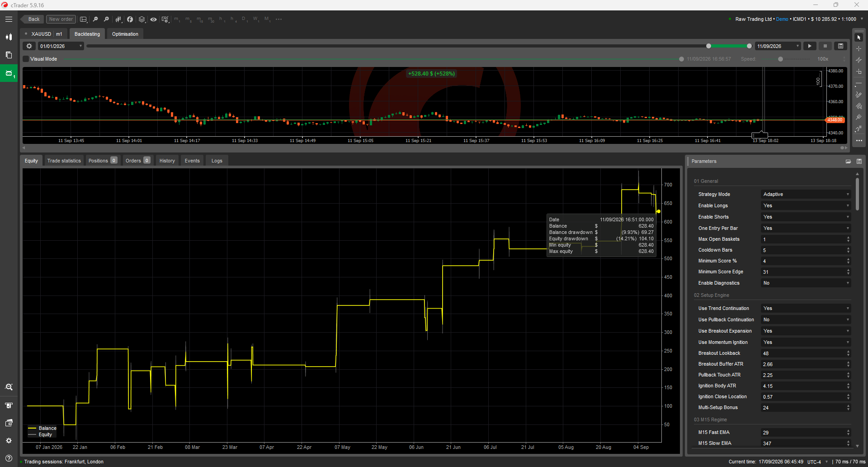Viewport: 868px width, 467px height.
Task: Change the chart layout mode icon
Action: point(83,19)
